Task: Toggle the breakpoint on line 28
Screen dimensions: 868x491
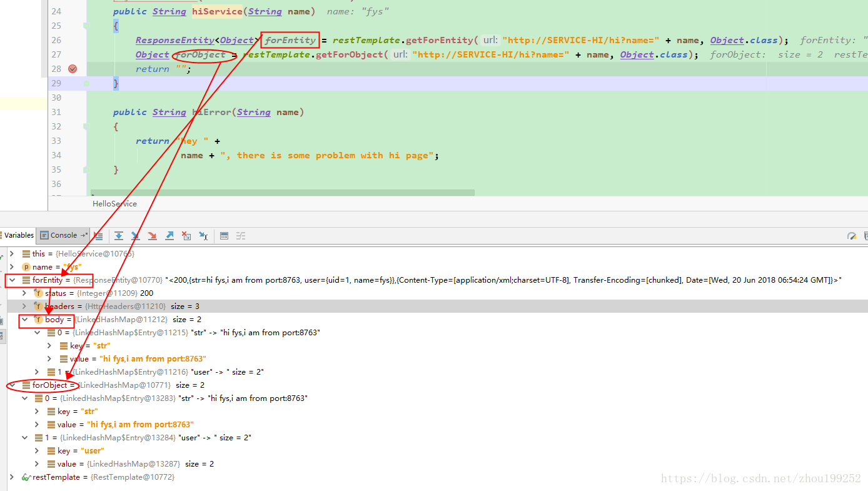Action: (x=73, y=69)
